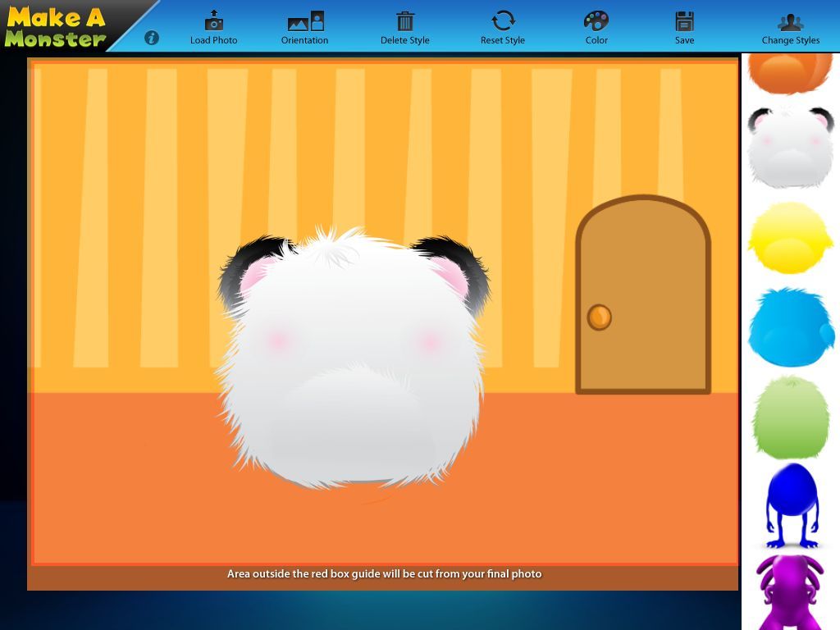Screen dimensions: 840x630
Task: Select the white panda fur body thumbnail
Action: pyautogui.click(x=791, y=147)
